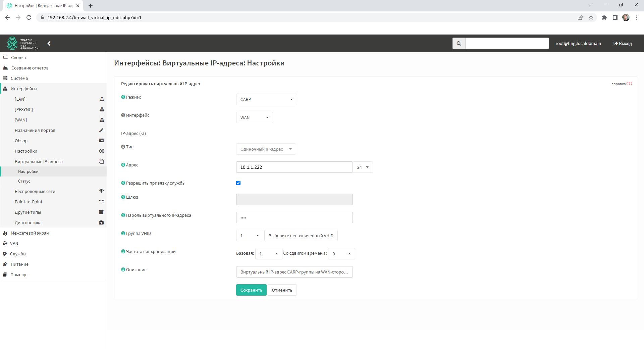
Task: Open the subnet mask 24 dropdown
Action: (363, 167)
